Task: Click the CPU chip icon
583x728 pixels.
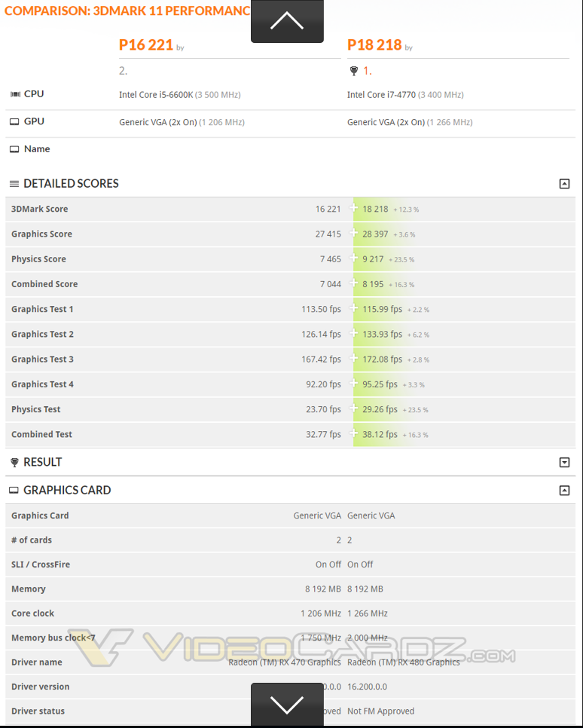Action: (x=15, y=94)
